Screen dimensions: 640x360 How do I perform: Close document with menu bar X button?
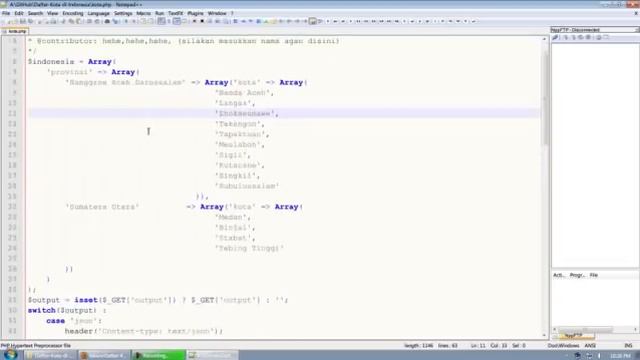[x=636, y=13]
